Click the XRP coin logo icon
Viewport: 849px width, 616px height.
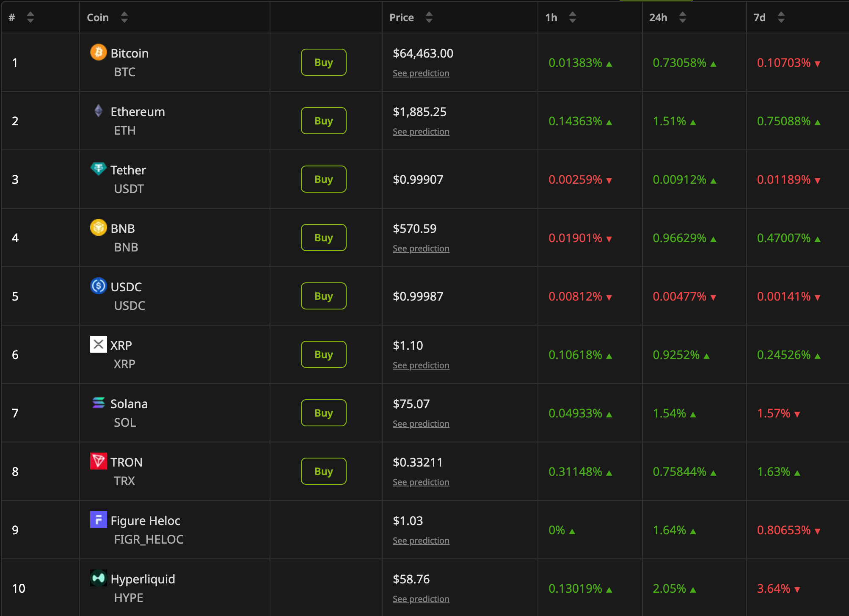[98, 344]
